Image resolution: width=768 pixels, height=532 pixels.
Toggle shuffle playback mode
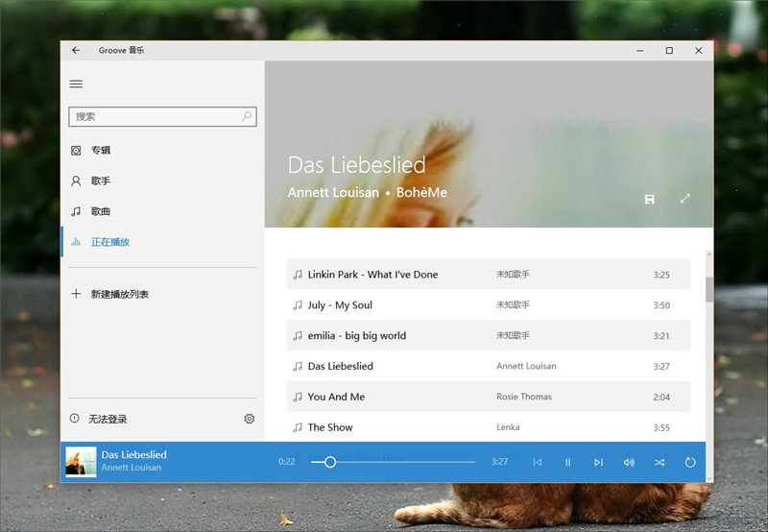pos(660,462)
